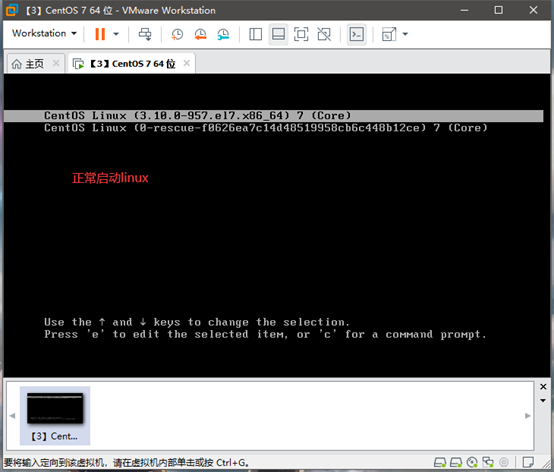This screenshot has width=554, height=472.
Task: Send Ctrl+Alt+Del to the virtual machine
Action: click(145, 34)
